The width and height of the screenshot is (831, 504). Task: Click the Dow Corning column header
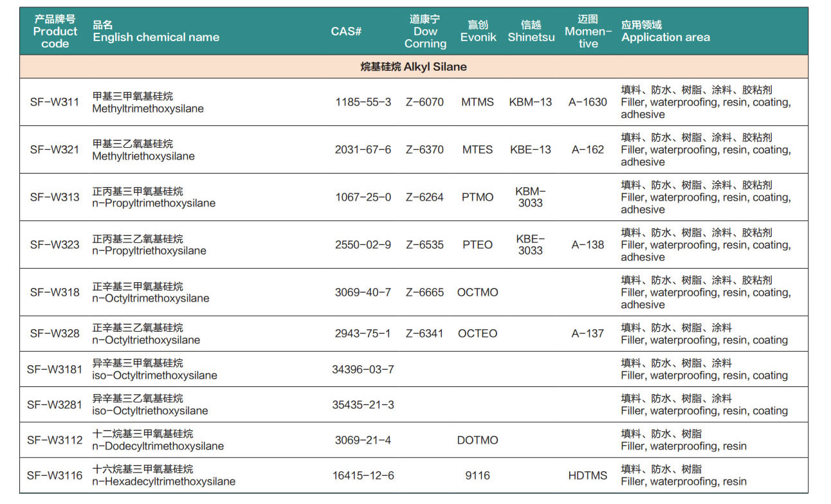[x=425, y=32]
